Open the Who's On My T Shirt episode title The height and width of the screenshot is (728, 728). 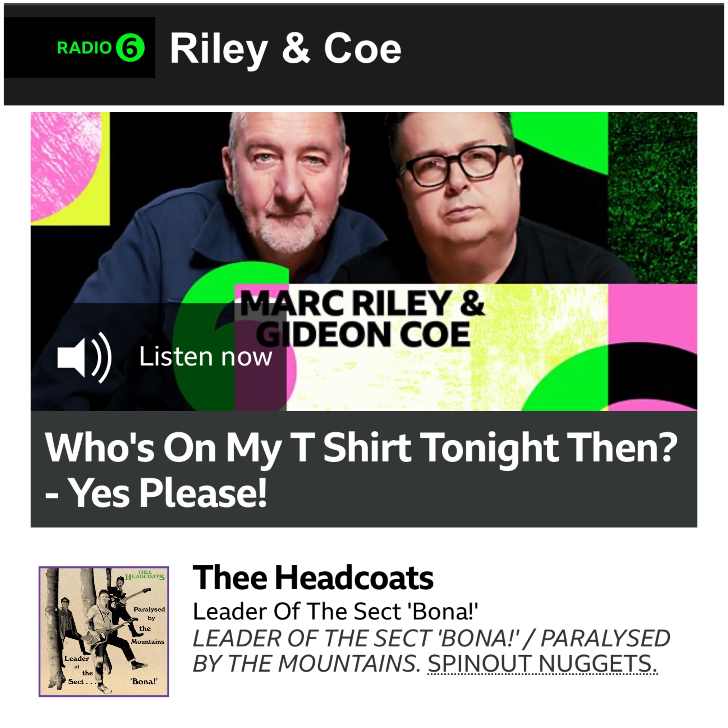(x=361, y=469)
